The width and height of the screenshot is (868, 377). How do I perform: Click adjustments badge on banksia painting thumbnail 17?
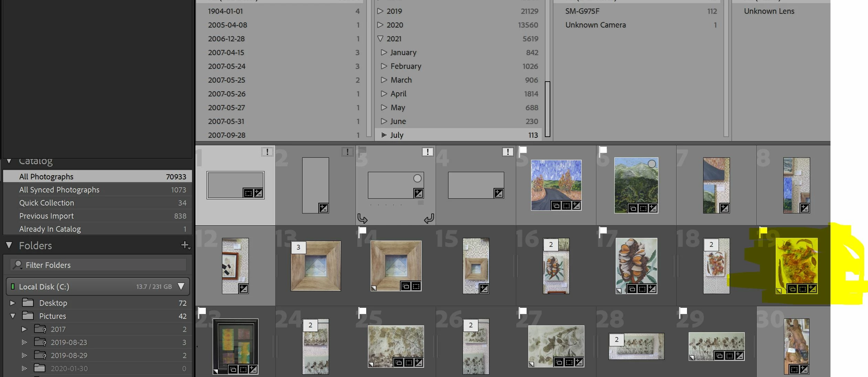(x=652, y=289)
